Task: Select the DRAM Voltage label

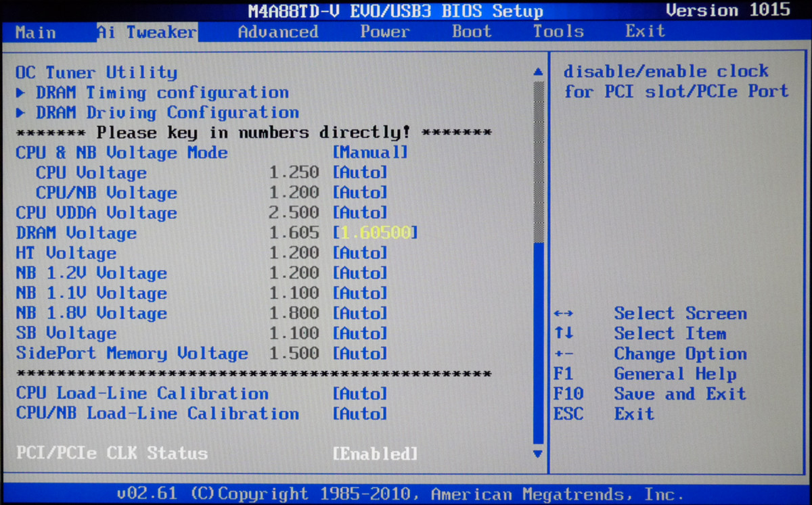Action: click(76, 233)
